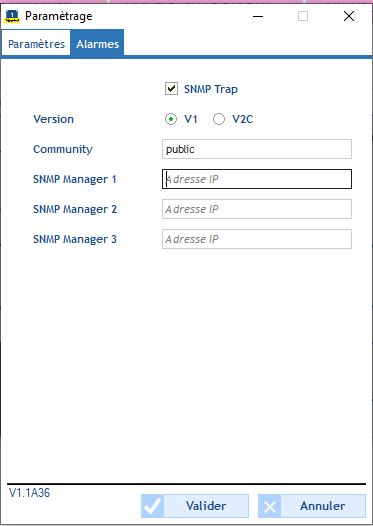Click the checkmark icon on Valider button
The height and width of the screenshot is (526, 373).
click(152, 506)
